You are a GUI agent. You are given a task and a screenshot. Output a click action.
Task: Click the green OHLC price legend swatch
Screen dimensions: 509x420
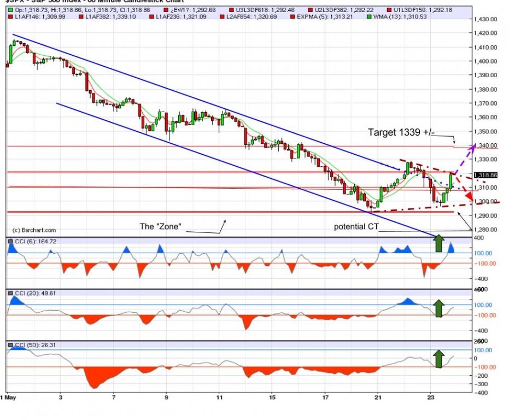pyautogui.click(x=11, y=10)
